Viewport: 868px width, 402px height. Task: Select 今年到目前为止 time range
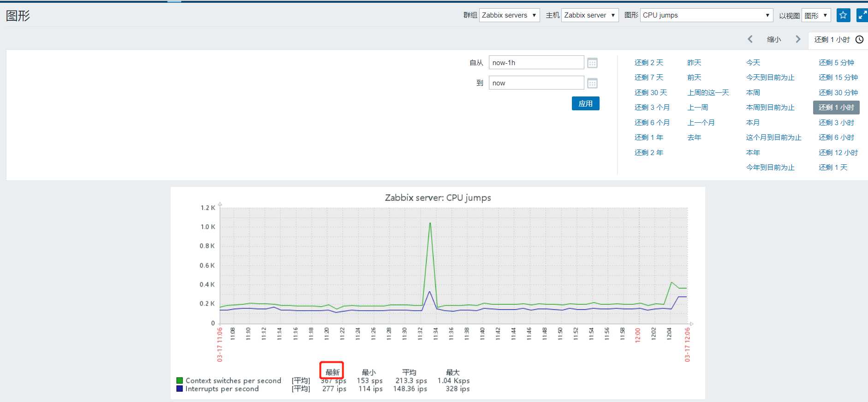770,168
